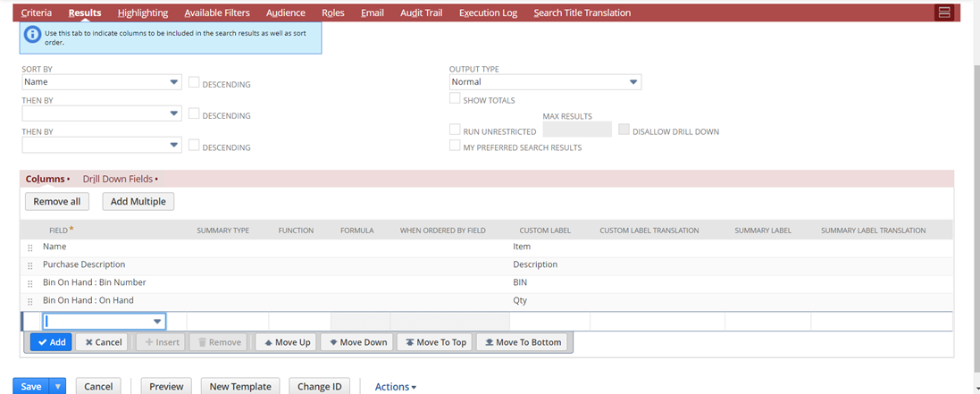Click the Add button for the new column
This screenshot has width=980, height=394.
point(51,342)
